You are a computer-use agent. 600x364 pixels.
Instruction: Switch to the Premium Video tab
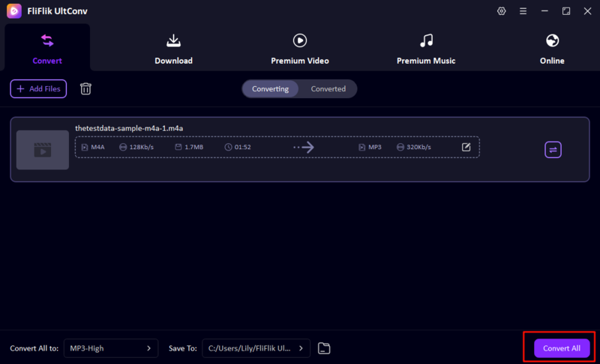click(299, 48)
